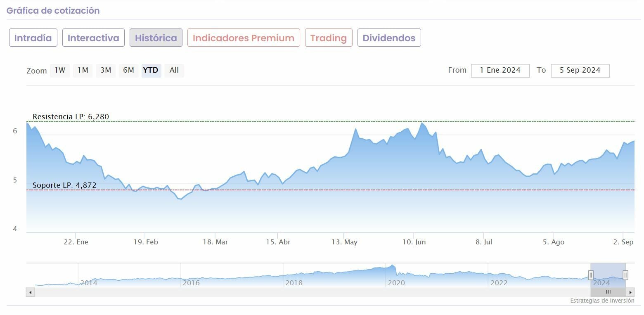Click the To date field

(x=580, y=70)
